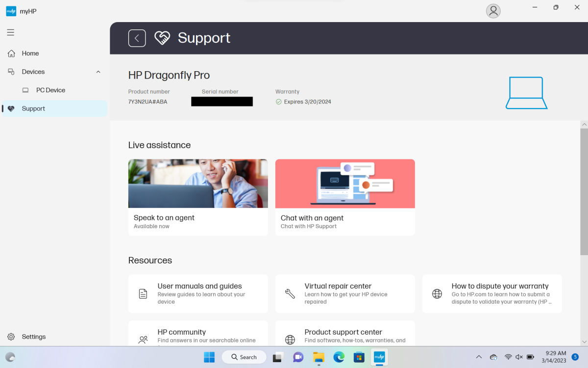The width and height of the screenshot is (588, 368).
Task: Click the Support heart-handshake sidebar icon
Action: click(x=11, y=109)
